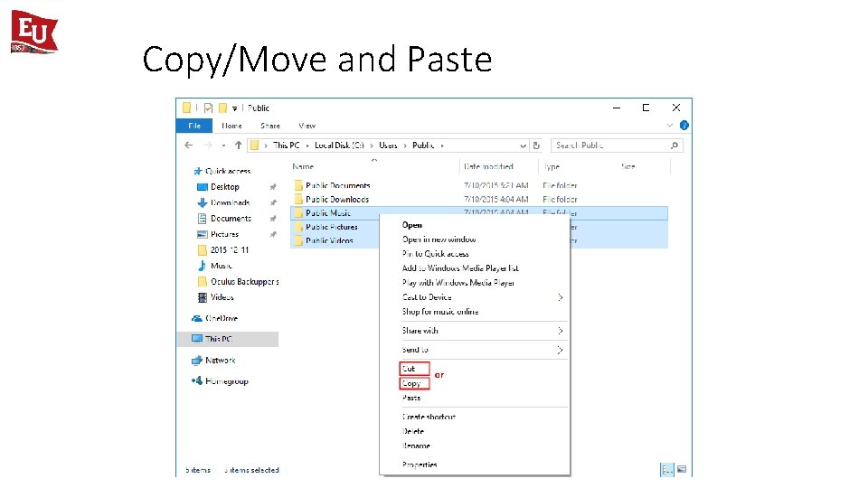The height and width of the screenshot is (488, 868).
Task: Click the Properties quick access toolbar icon
Action: (x=208, y=108)
